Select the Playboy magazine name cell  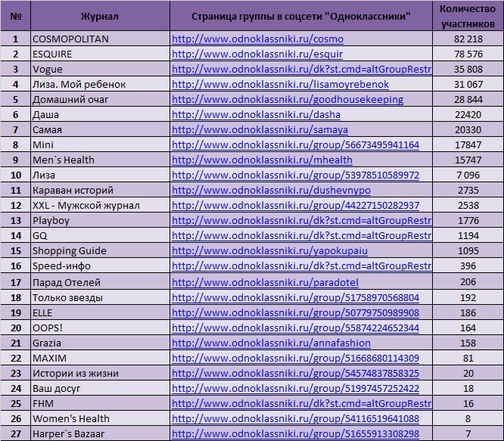point(100,220)
